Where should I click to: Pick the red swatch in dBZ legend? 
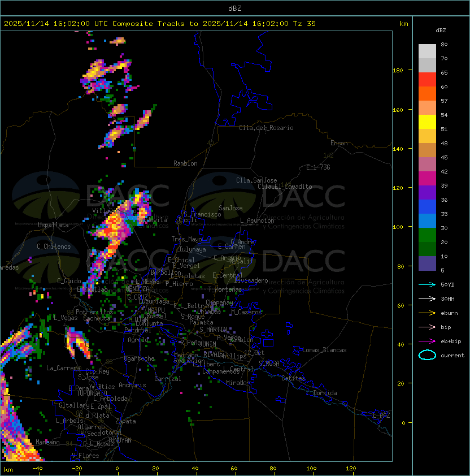(427, 80)
